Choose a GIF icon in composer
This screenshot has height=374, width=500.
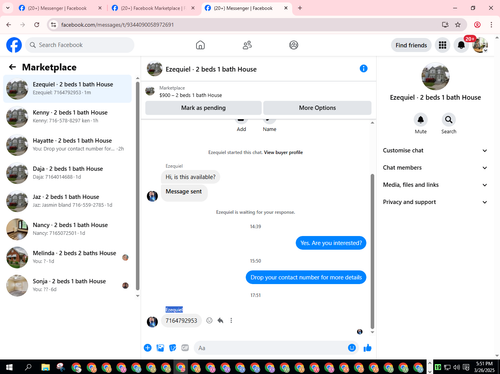tap(185, 348)
